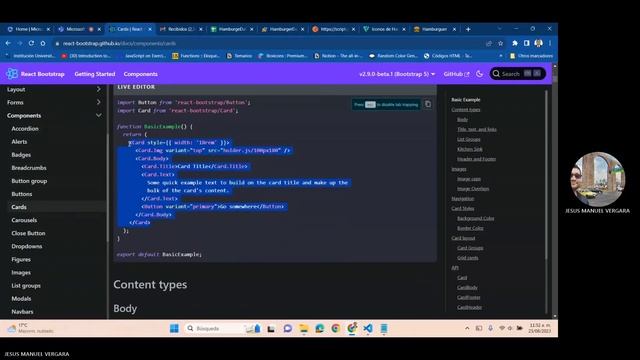Open browser side panel icon
Image resolution: width=640 pixels, height=360 pixels.
coord(527,43)
